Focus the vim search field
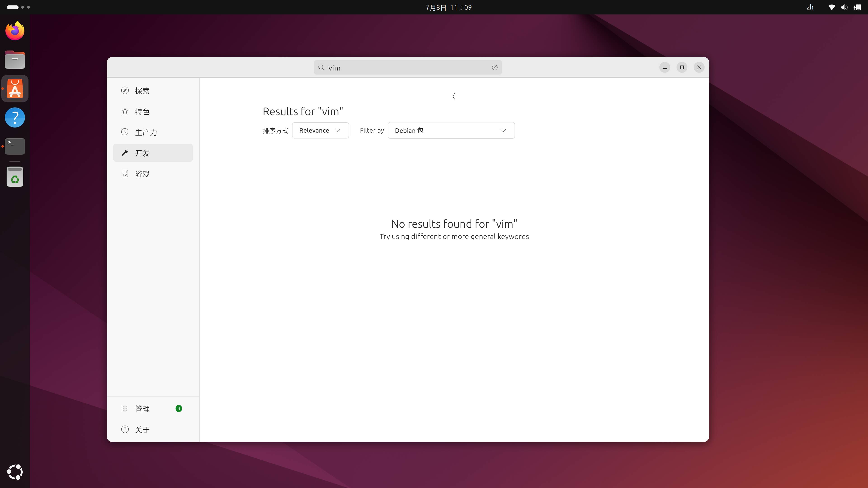This screenshot has height=488, width=868. (408, 67)
